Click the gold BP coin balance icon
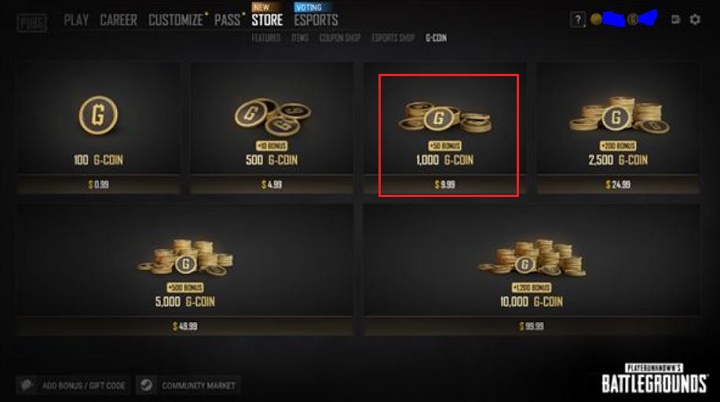 coord(596,19)
